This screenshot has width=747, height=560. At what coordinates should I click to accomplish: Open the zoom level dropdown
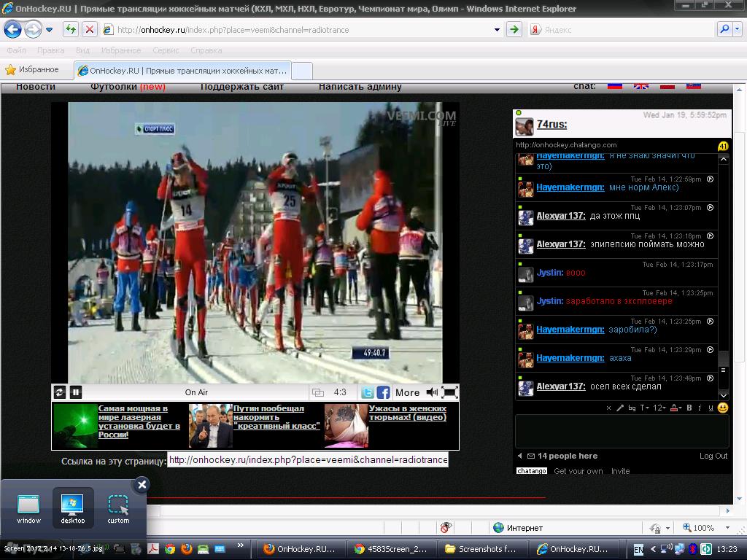727,528
